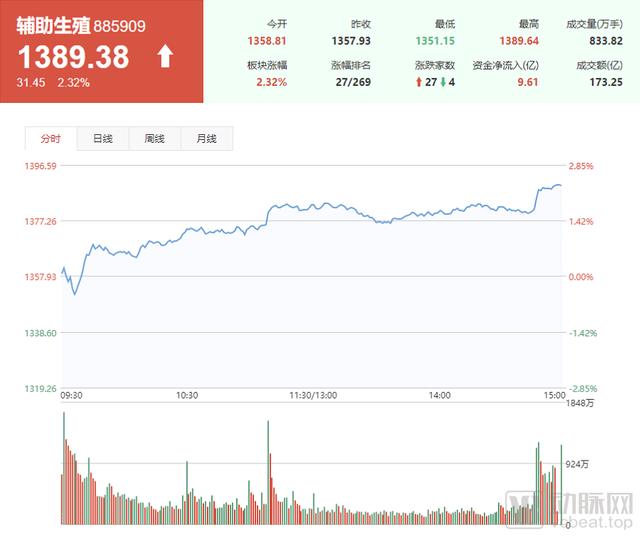Open the 日线 daily chart tab
This screenshot has width=640, height=537.
[x=103, y=139]
